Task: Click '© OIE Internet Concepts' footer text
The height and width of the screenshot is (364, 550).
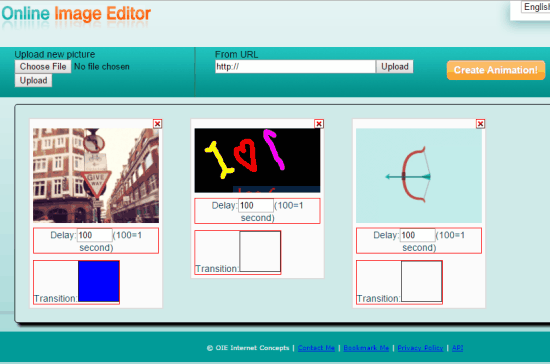Action: 248,348
